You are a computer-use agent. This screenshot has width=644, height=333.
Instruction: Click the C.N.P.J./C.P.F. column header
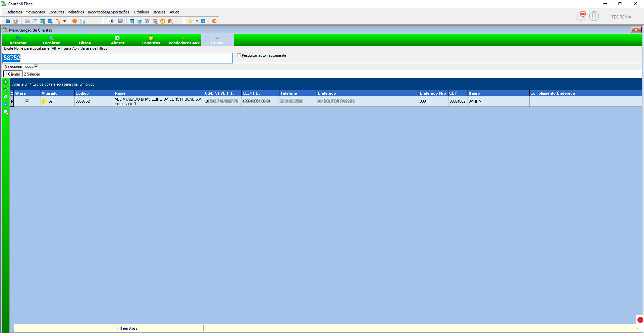coord(223,93)
